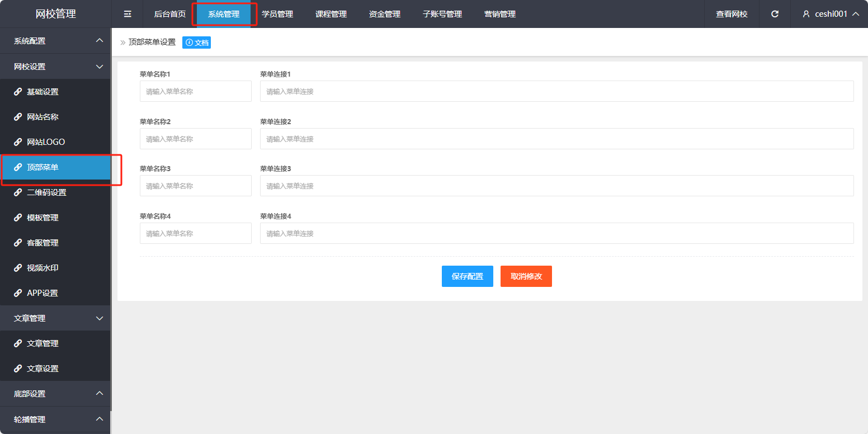Screen dimensions: 868x434
Task: Open the ceshi001 user dropdown
Action: (x=831, y=14)
